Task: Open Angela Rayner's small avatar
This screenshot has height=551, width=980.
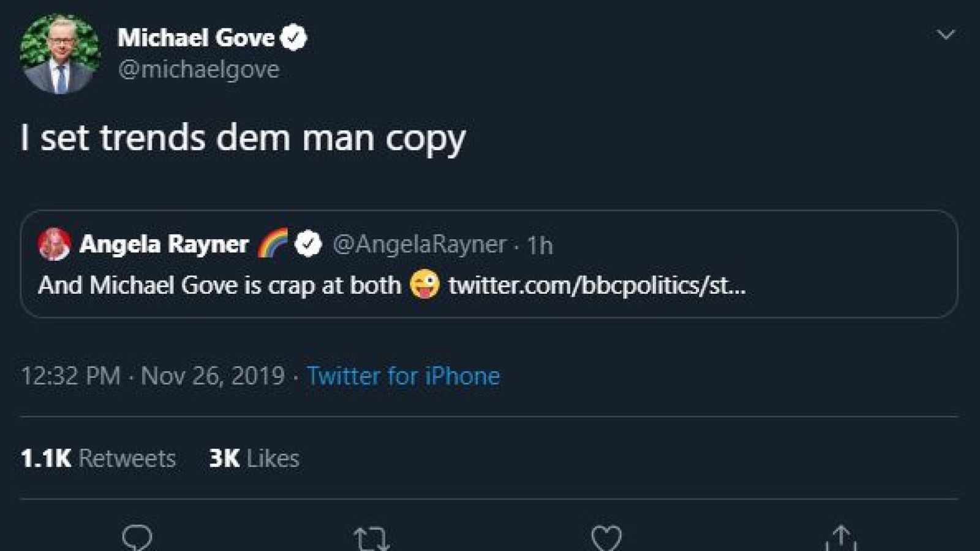Action: pyautogui.click(x=54, y=244)
